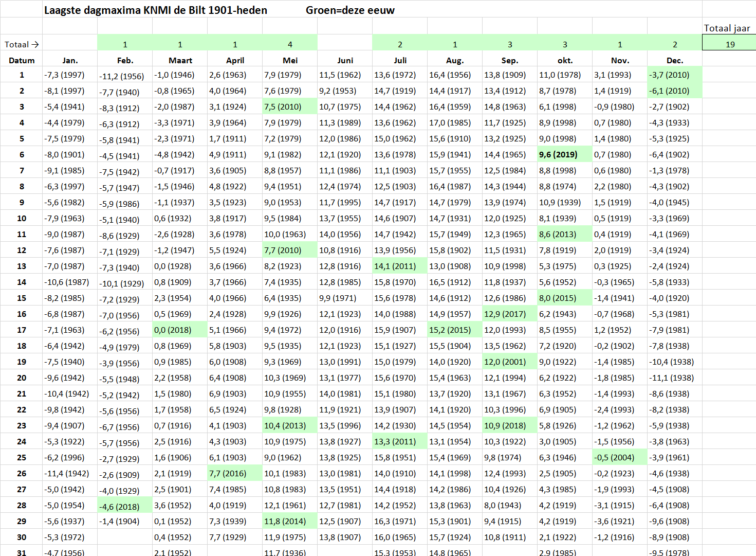Select the 'Totaal jaar' header cell
The width and height of the screenshot is (756, 556).
(x=727, y=28)
